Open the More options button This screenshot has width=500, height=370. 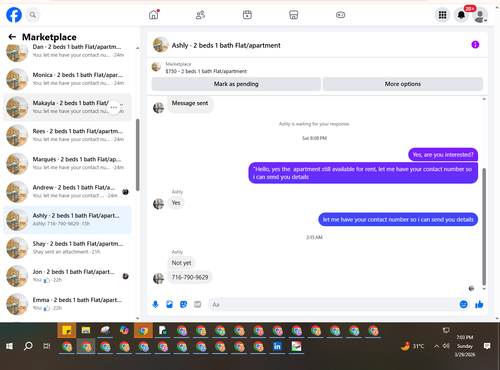[403, 84]
